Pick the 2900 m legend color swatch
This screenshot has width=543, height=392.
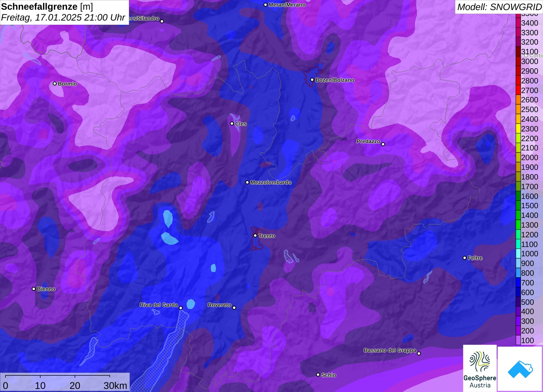point(518,71)
